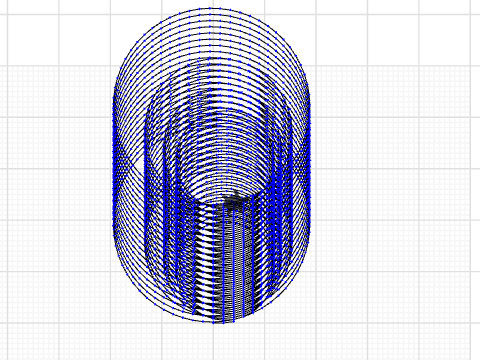This screenshot has height=360, width=480.
Task: Select the leftmost vertical column of blue nodes
Action: [114, 160]
